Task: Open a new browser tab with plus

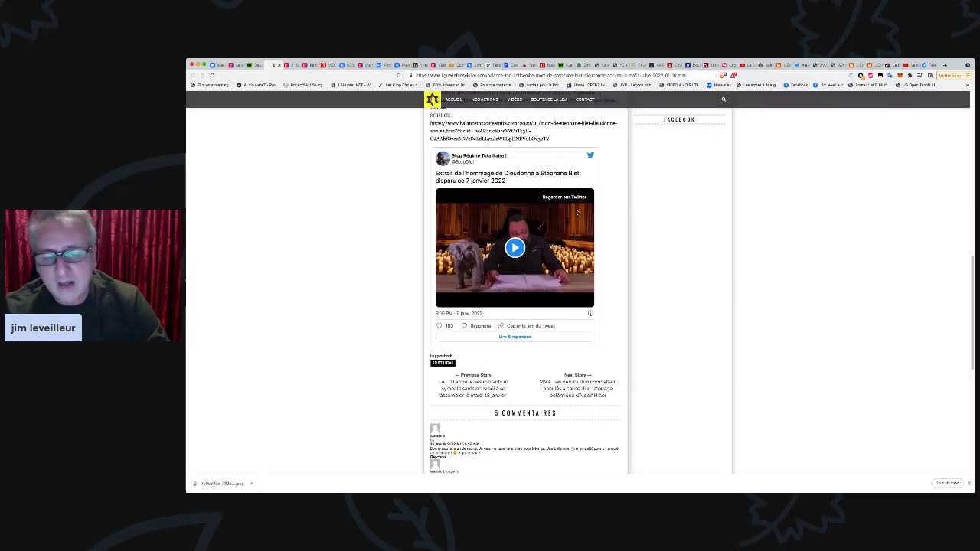Action: (945, 65)
